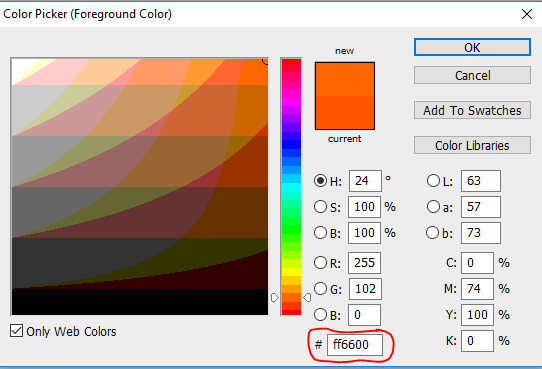Select the Green G radio button
This screenshot has width=542, height=369.
pos(320,288)
